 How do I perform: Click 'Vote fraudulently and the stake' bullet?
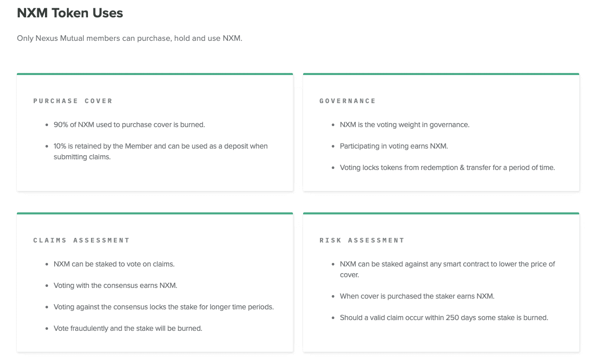(x=128, y=328)
